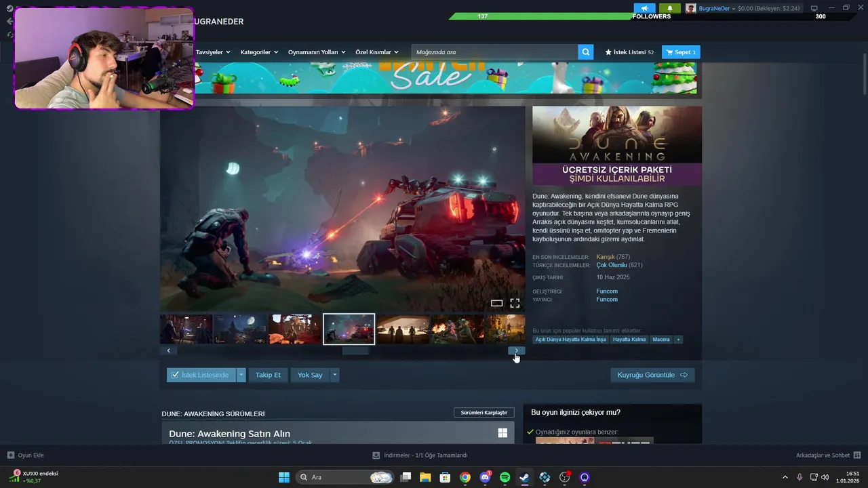
Task: Select the first screenshot thumbnail in strip
Action: tap(186, 329)
